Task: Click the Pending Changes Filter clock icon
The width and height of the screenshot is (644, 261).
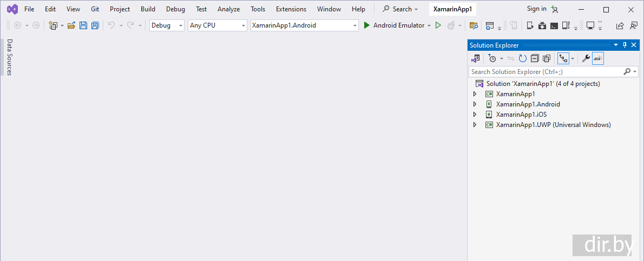Action: (x=492, y=59)
